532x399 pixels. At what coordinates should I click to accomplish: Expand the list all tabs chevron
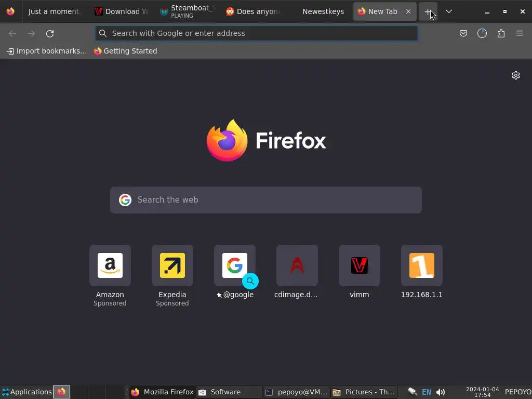(x=448, y=11)
